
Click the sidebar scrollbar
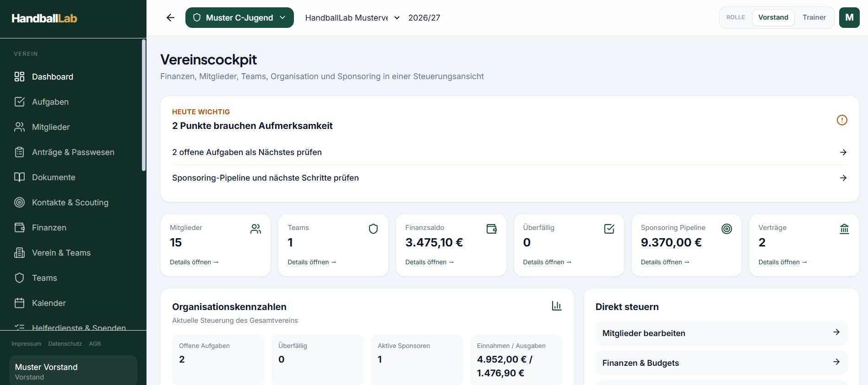tap(144, 105)
